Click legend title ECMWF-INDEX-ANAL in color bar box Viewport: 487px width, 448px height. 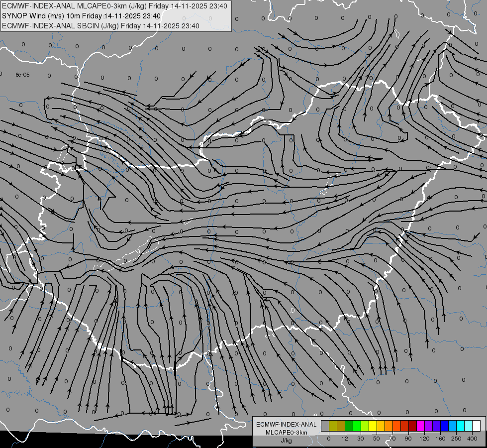click(x=287, y=425)
